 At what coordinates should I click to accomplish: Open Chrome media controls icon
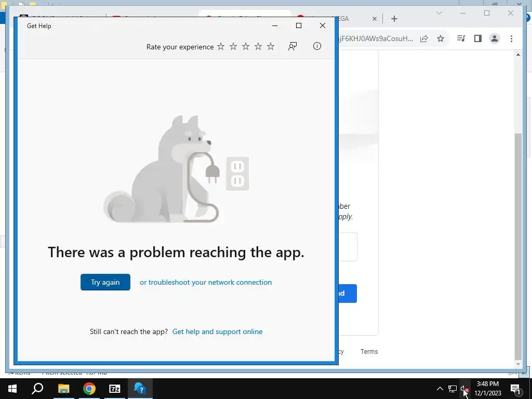(461, 38)
